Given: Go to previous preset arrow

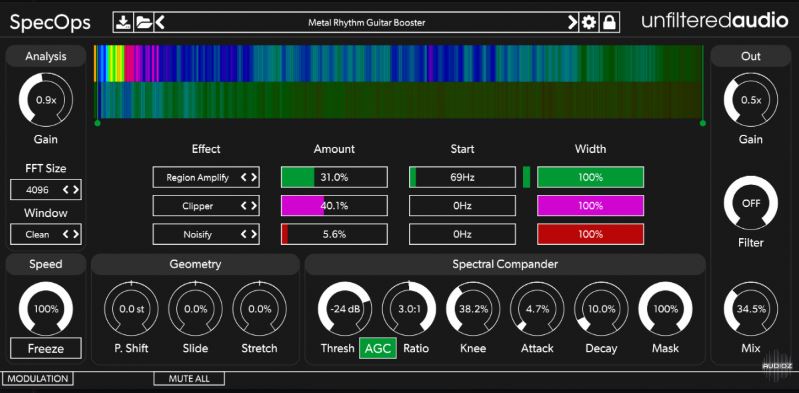Looking at the screenshot, I should (160, 22).
